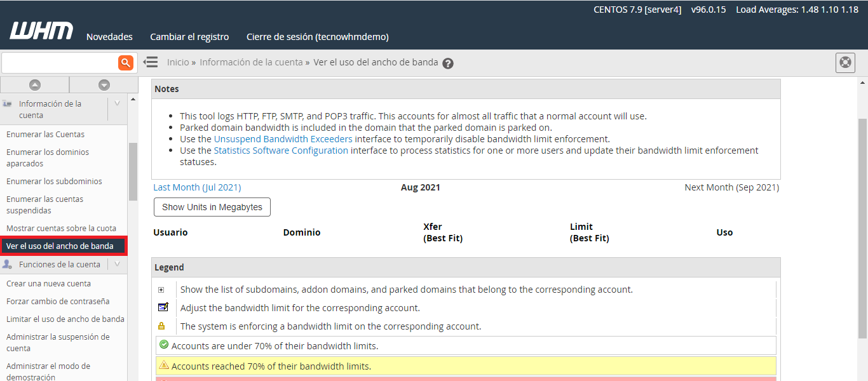The width and height of the screenshot is (868, 381).
Task: Click the WHM logo
Action: (41, 31)
